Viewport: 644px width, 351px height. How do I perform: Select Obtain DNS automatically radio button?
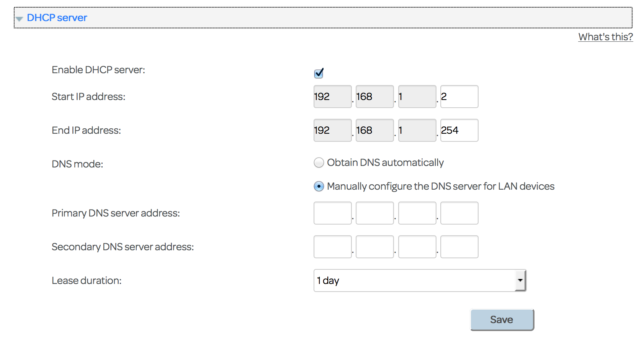coord(319,163)
